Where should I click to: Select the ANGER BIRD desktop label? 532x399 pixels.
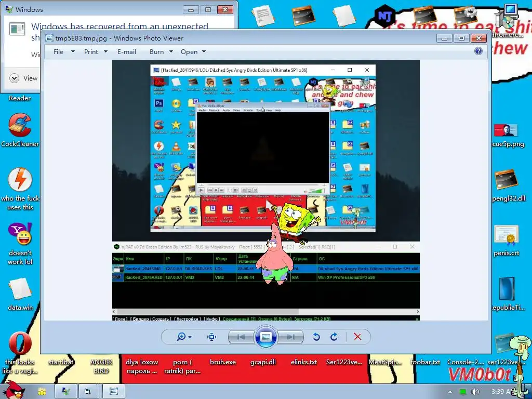[101, 366]
